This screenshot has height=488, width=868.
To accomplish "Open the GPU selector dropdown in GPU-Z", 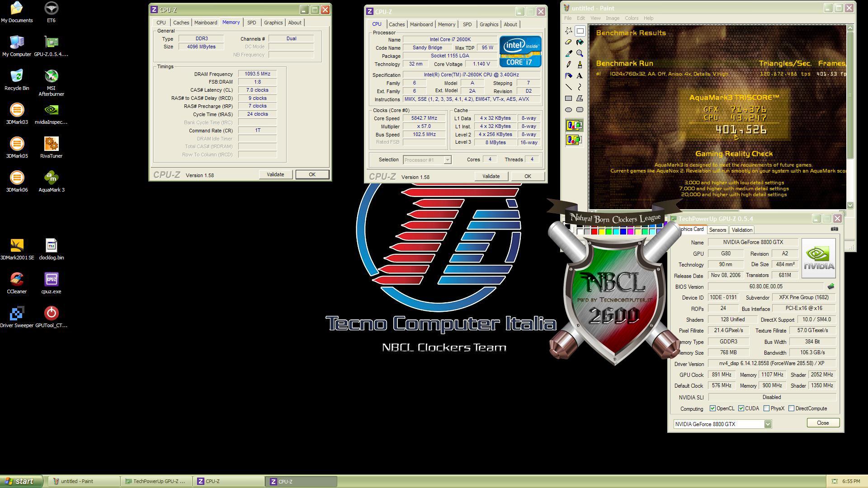I will pos(767,424).
